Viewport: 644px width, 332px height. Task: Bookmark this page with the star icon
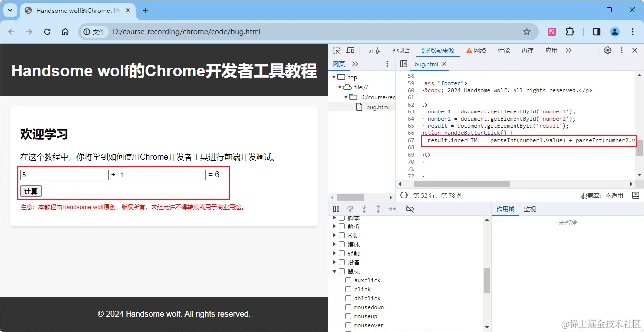point(527,32)
